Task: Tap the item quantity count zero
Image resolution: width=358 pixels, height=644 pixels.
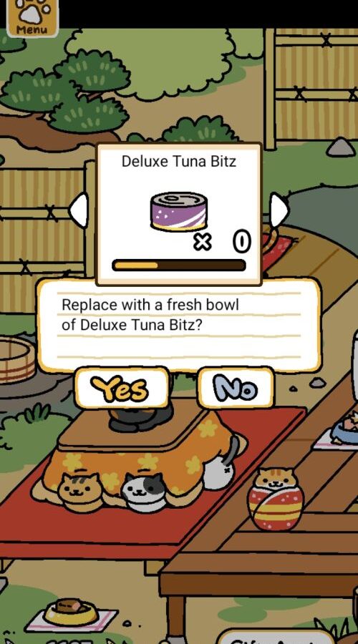Action: (x=241, y=243)
